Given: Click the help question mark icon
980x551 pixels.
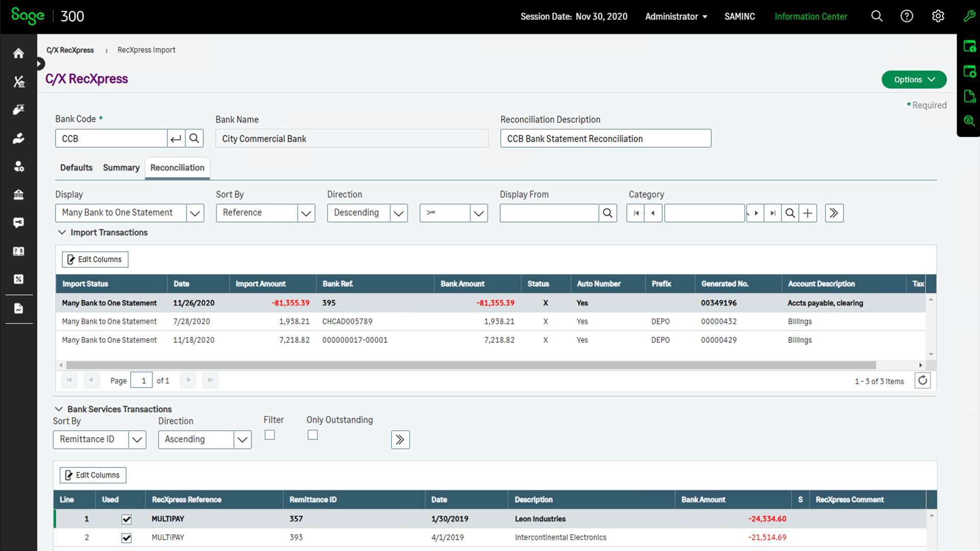Looking at the screenshot, I should point(906,16).
